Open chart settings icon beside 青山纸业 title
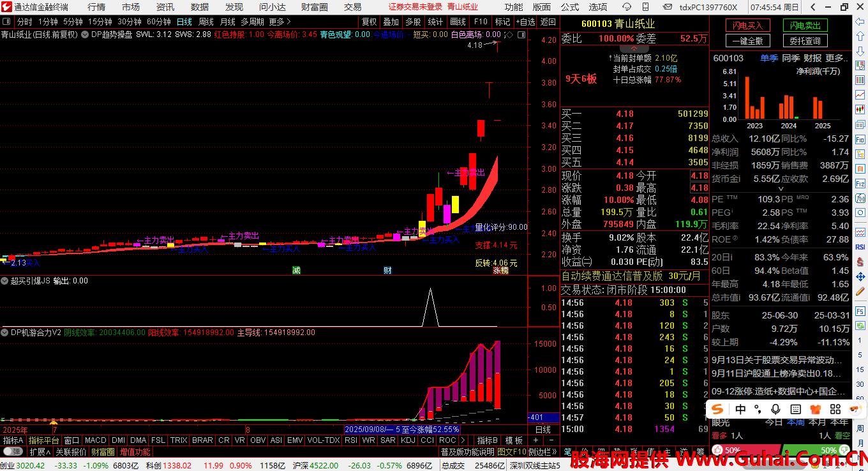The image size is (868, 471). pyautogui.click(x=84, y=34)
